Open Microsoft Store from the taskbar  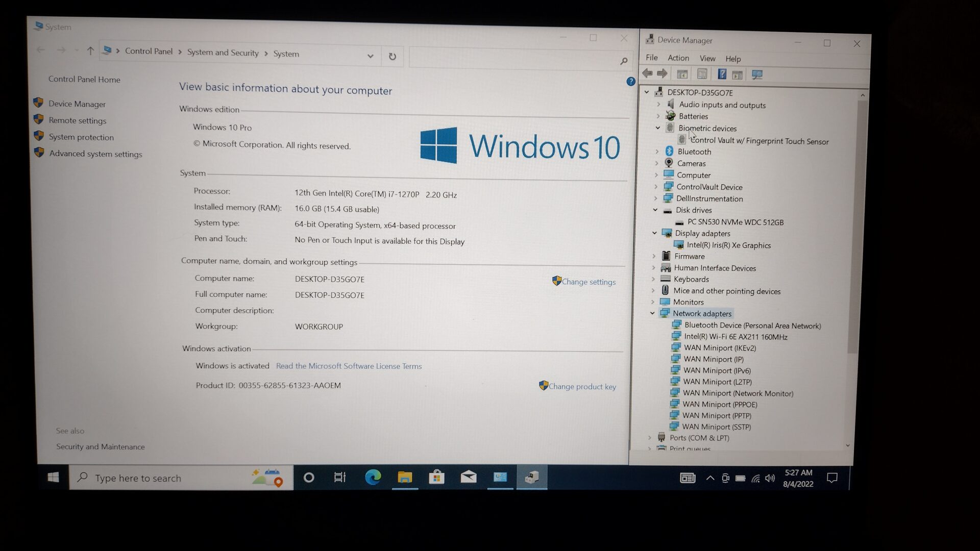coord(436,478)
